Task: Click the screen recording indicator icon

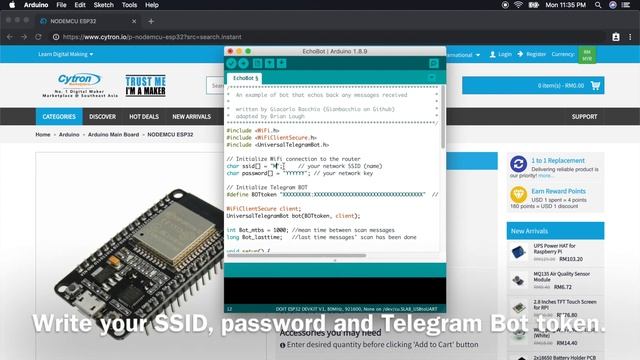Action: [505, 5]
